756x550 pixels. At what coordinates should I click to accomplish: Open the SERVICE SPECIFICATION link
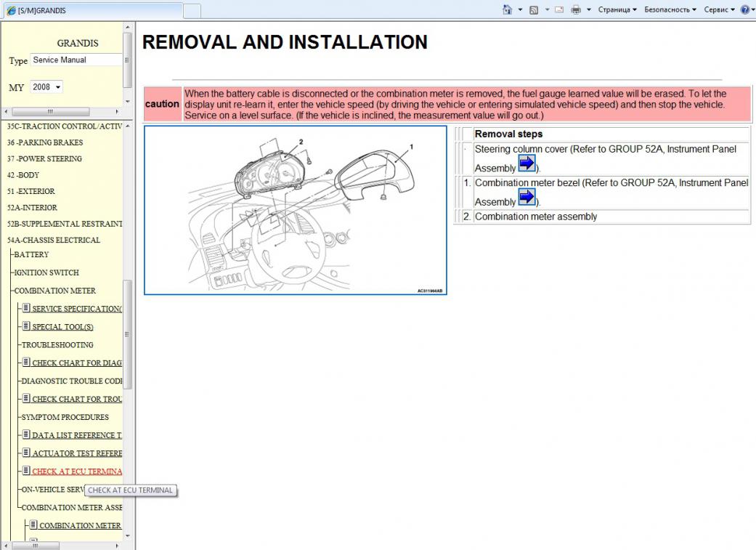[x=77, y=309]
